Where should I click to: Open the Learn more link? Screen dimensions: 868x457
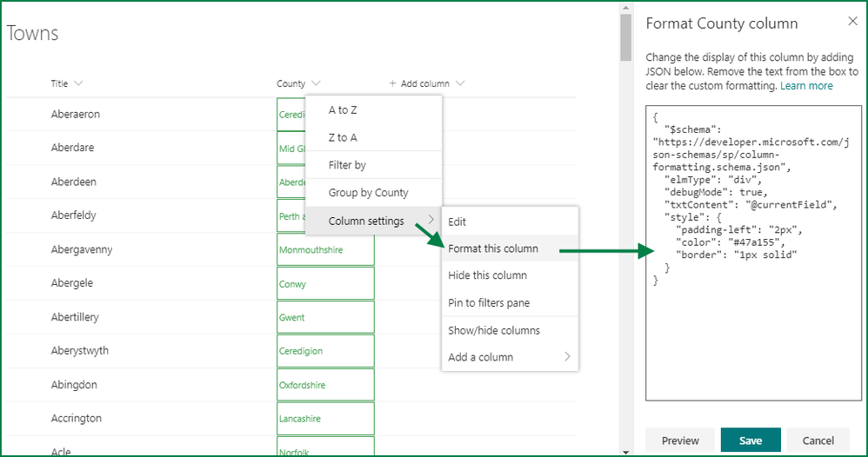(806, 86)
